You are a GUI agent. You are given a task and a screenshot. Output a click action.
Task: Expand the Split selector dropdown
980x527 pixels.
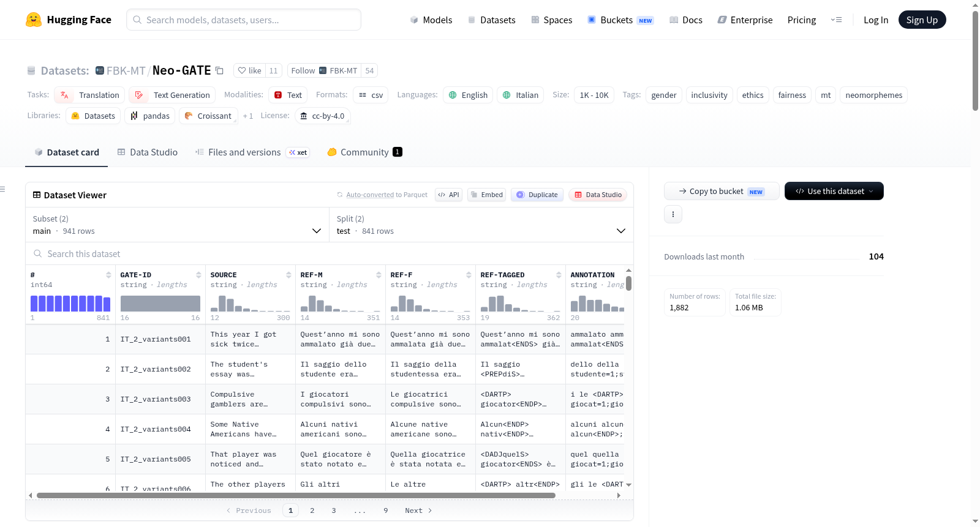click(481, 225)
